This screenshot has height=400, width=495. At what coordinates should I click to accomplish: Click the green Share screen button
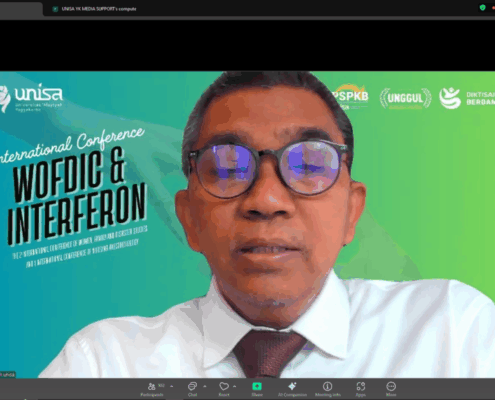[257, 389]
